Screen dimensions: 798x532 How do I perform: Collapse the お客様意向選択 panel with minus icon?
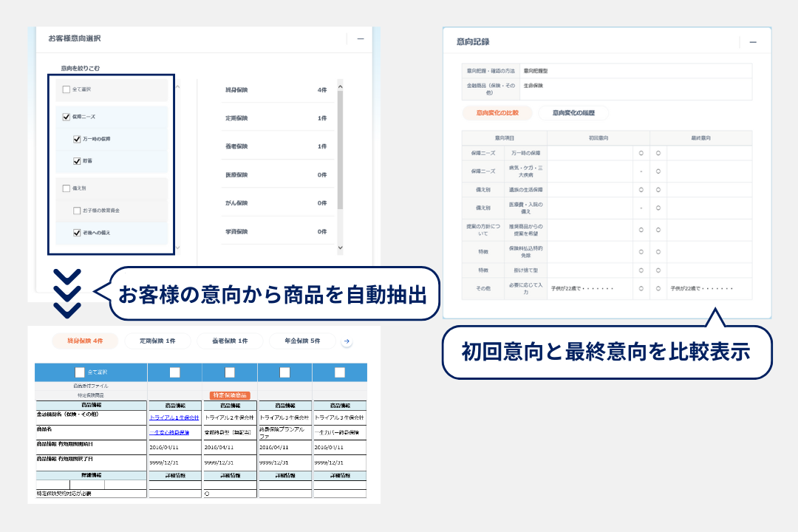click(360, 38)
